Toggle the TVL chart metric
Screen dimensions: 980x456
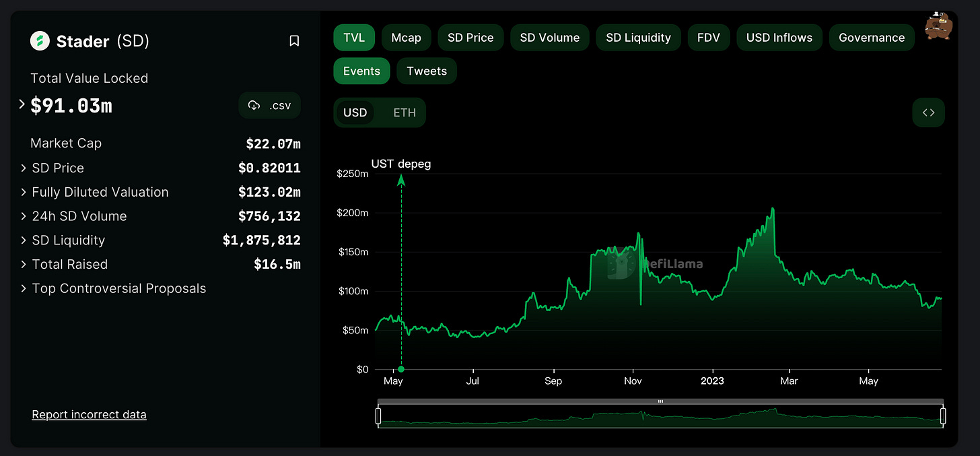(354, 38)
